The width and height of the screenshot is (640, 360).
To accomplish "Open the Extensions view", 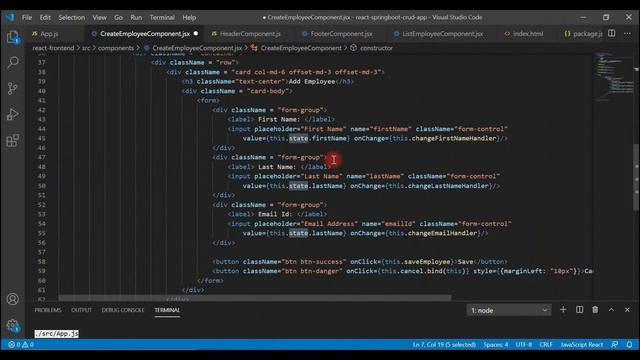I will point(13,140).
